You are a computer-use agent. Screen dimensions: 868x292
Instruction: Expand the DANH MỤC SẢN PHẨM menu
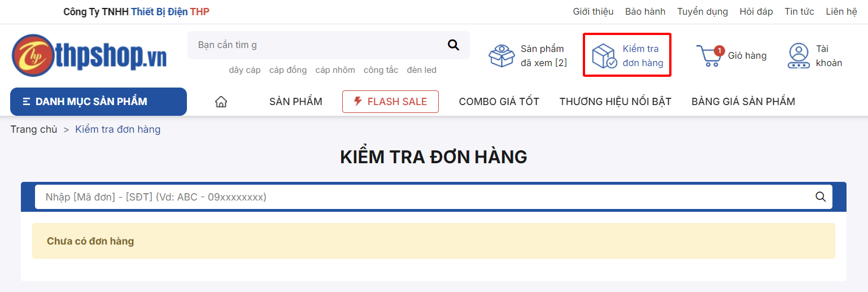(98, 102)
